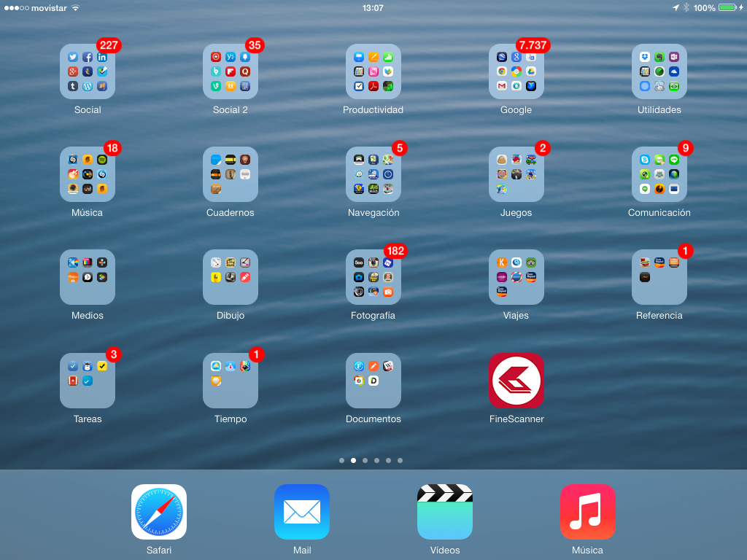Open the Juegos folder
This screenshot has width=747, height=560.
click(516, 174)
